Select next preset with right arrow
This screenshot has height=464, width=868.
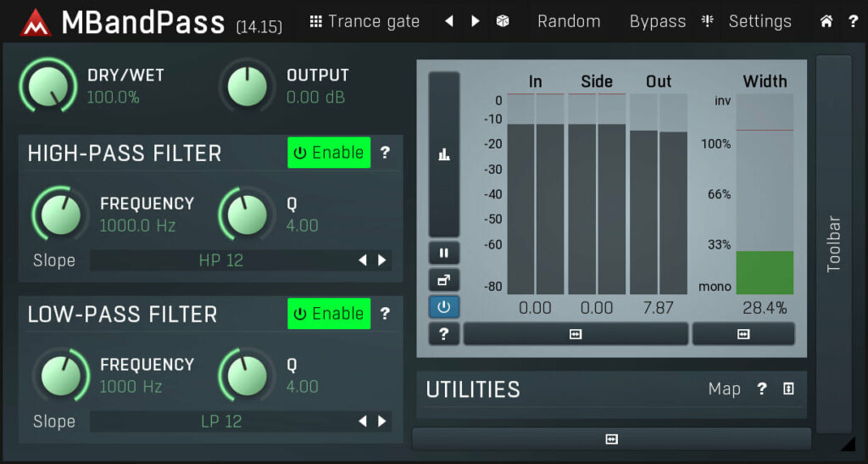click(x=476, y=21)
